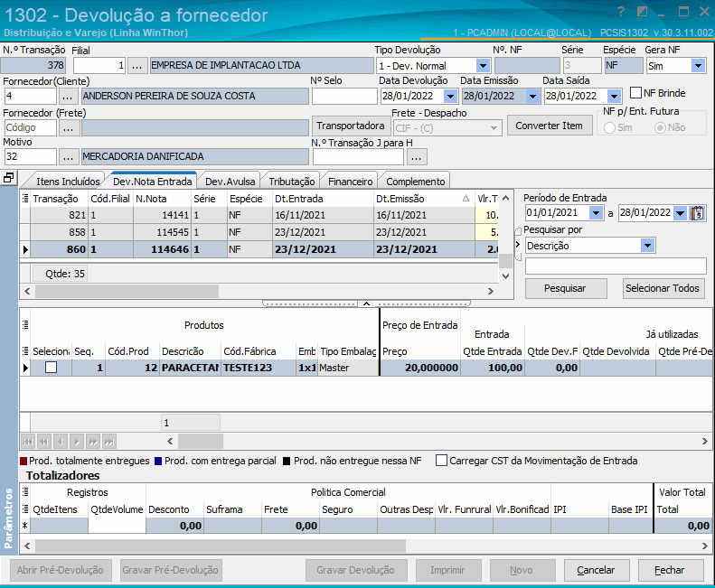Open Motivo lookup ellipsis button
The width and height of the screenshot is (715, 588).
coord(69,157)
